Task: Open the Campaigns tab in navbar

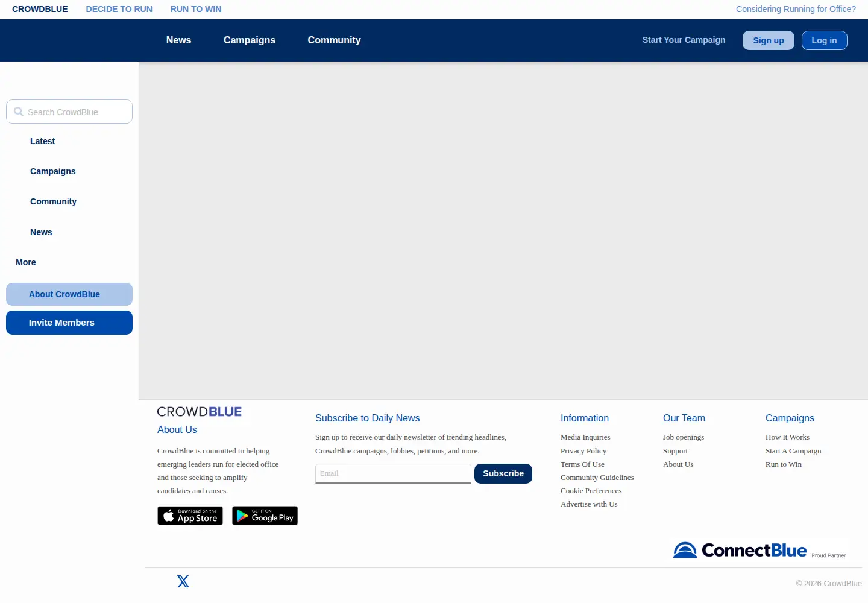Action: [250, 40]
